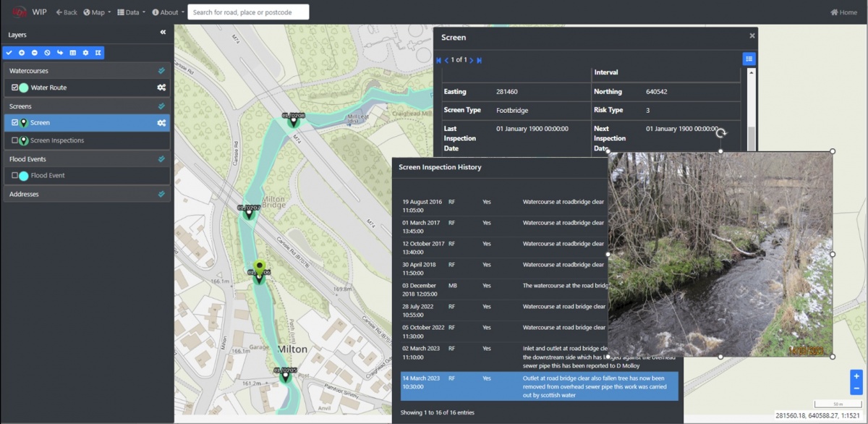Click the Back button
Viewport: 868px width, 424px height.
point(67,12)
